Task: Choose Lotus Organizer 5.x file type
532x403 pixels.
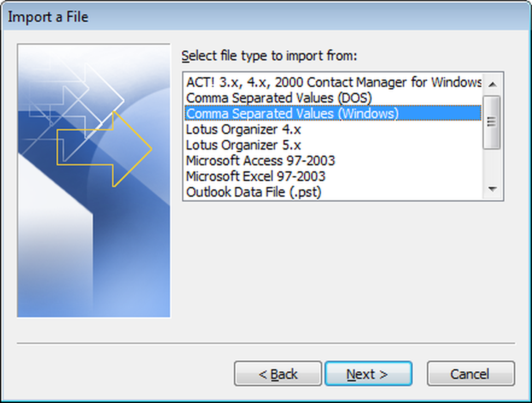Action: 243,145
